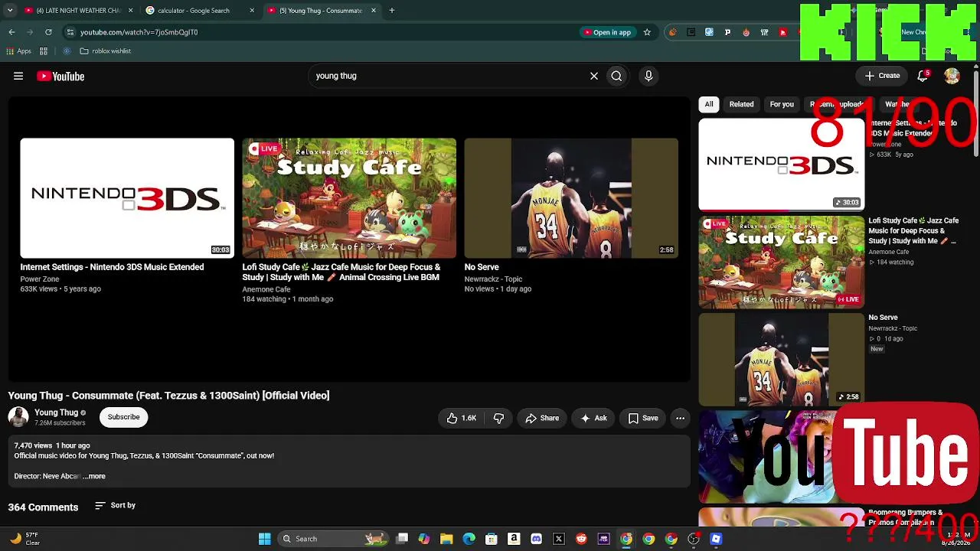This screenshot has height=551, width=980.
Task: Open Task View from the taskbar
Action: (402, 539)
